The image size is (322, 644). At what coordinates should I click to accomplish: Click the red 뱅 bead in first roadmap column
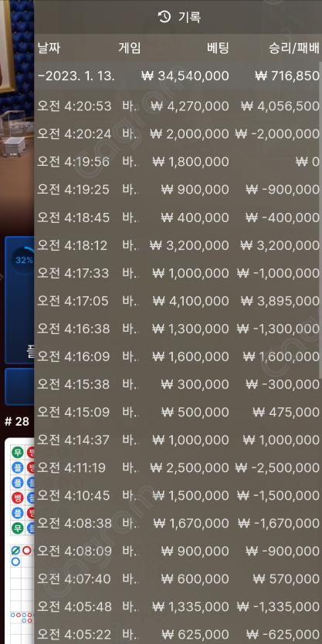17,497
